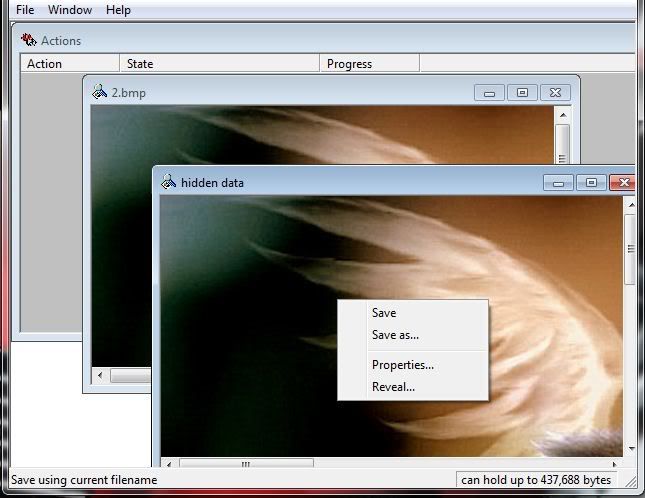The height and width of the screenshot is (498, 645).
Task: Click the 2.bmp window title icon
Action: click(x=99, y=92)
